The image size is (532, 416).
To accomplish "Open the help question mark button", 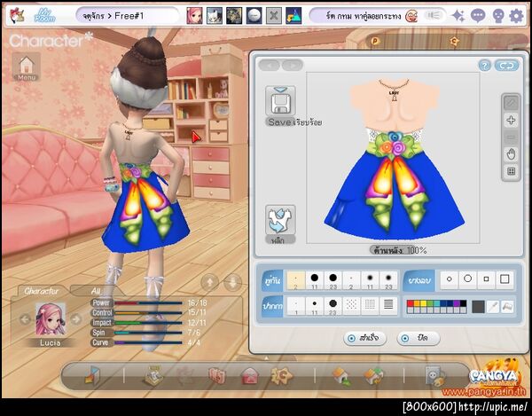I will click(x=485, y=66).
